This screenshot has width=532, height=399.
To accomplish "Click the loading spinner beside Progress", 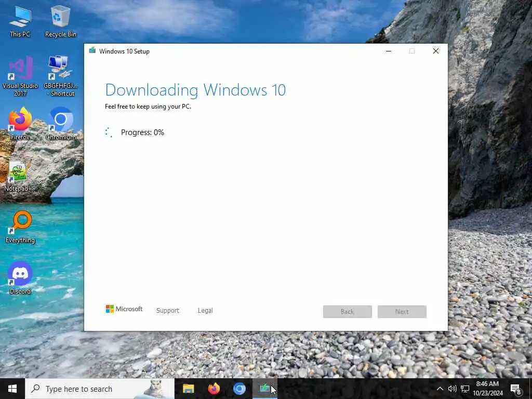I will pos(109,132).
